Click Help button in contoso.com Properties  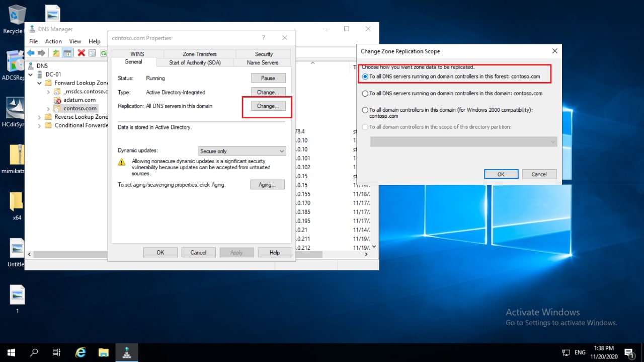coord(275,253)
